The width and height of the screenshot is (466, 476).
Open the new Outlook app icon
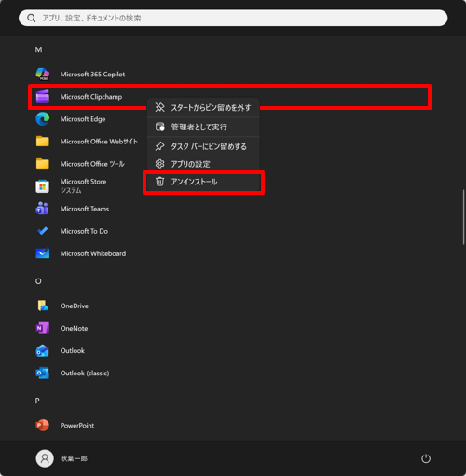(x=43, y=350)
